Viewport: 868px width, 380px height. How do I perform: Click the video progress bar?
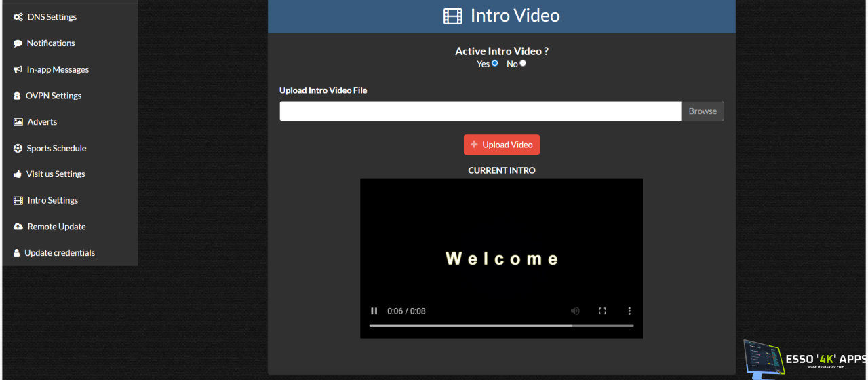coord(501,326)
